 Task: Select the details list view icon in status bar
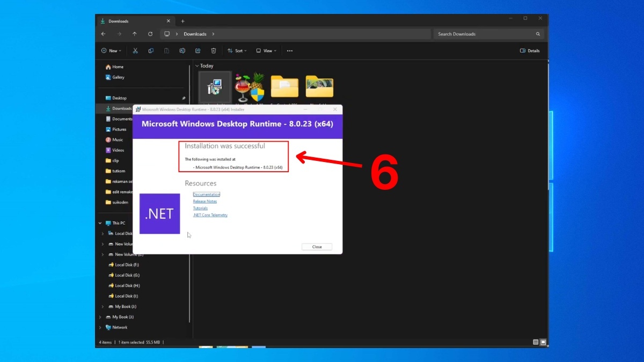click(536, 342)
